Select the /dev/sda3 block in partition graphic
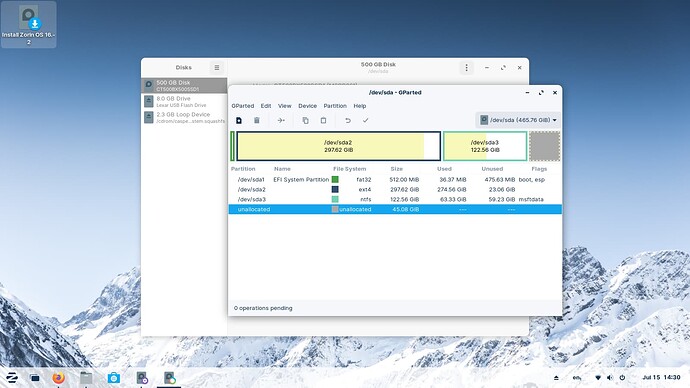The image size is (690, 388). point(484,146)
